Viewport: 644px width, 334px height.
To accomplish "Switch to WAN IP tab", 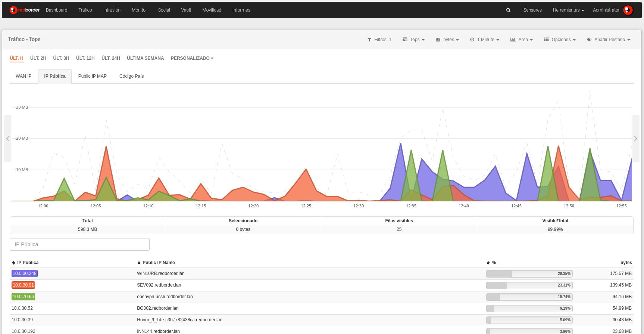I will [24, 76].
